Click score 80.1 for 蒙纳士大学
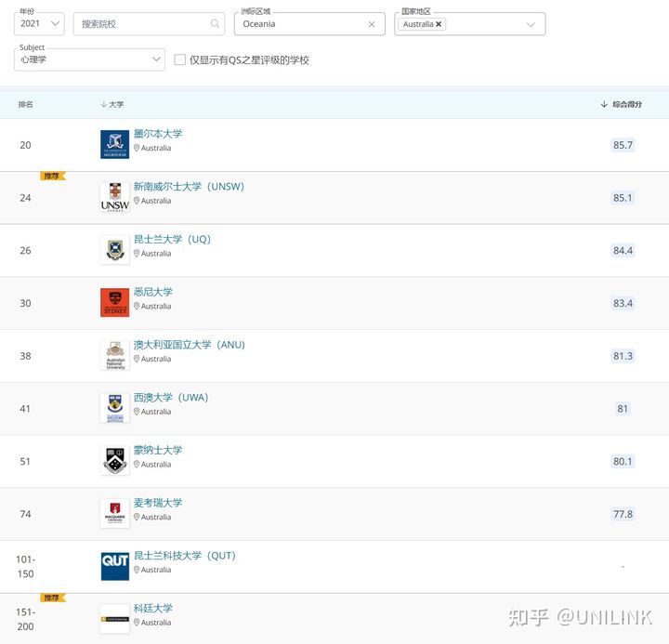 623,461
